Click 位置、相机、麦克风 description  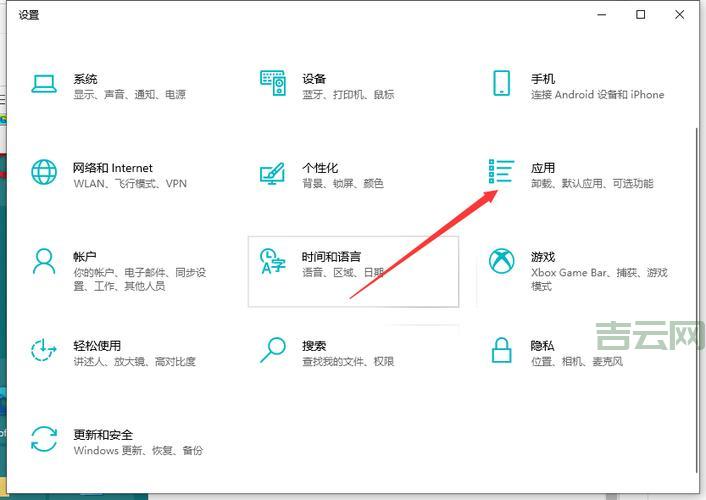point(576,362)
